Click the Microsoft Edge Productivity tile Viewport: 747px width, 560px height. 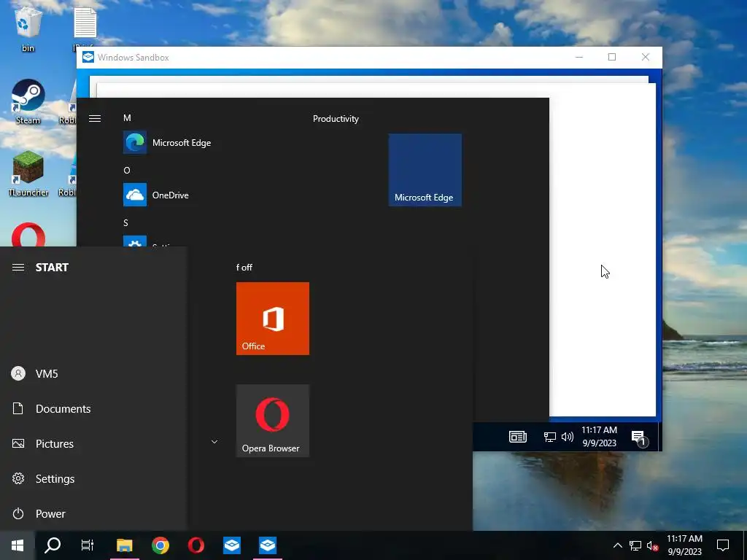click(x=425, y=170)
